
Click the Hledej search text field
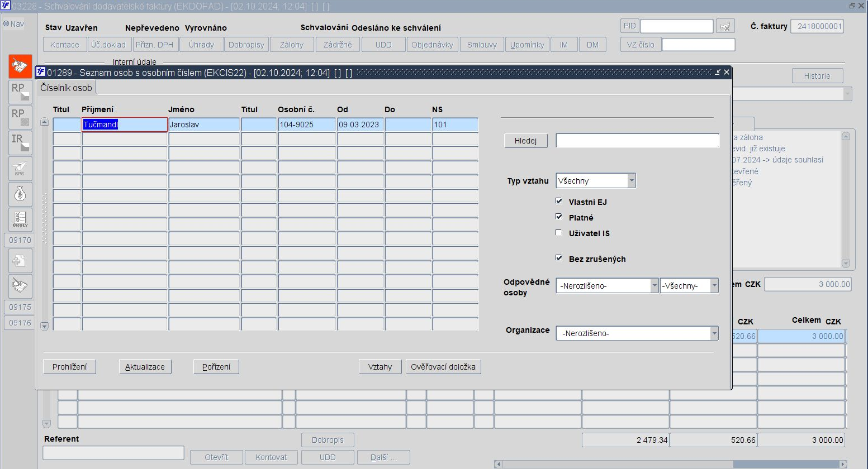click(637, 141)
